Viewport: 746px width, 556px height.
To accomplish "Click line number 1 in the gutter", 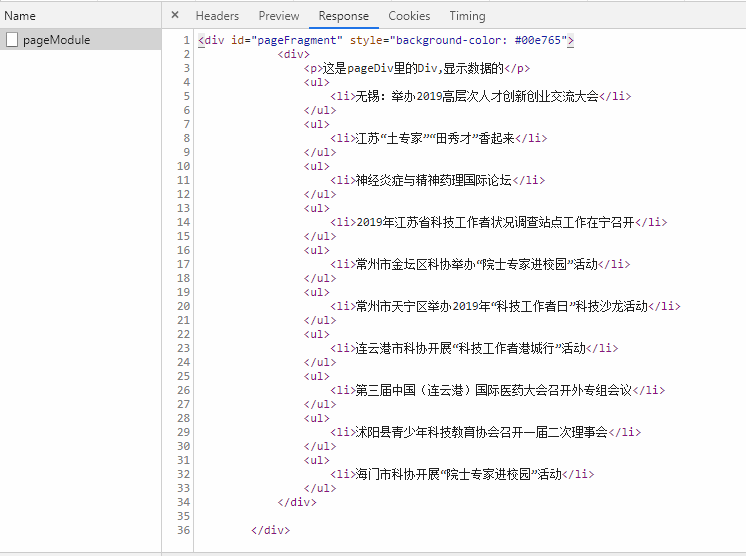I will click(x=186, y=40).
